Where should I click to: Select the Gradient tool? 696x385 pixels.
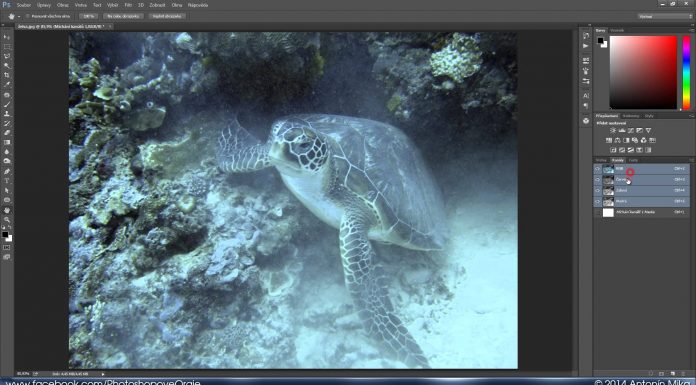pyautogui.click(x=7, y=142)
